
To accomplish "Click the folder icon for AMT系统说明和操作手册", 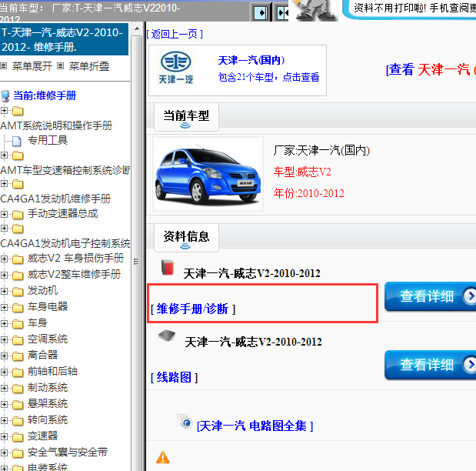I will pos(18,112).
